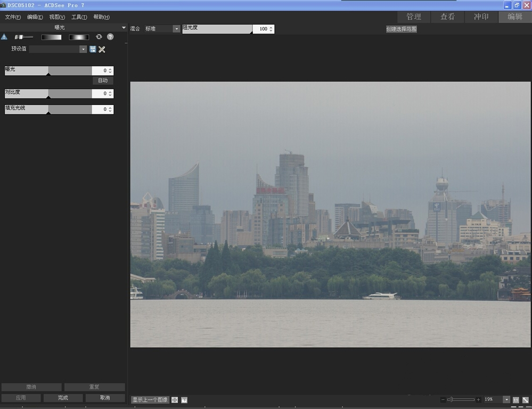This screenshot has height=409, width=532.
Task: Click the 对比度 contrast slider
Action: (48, 94)
